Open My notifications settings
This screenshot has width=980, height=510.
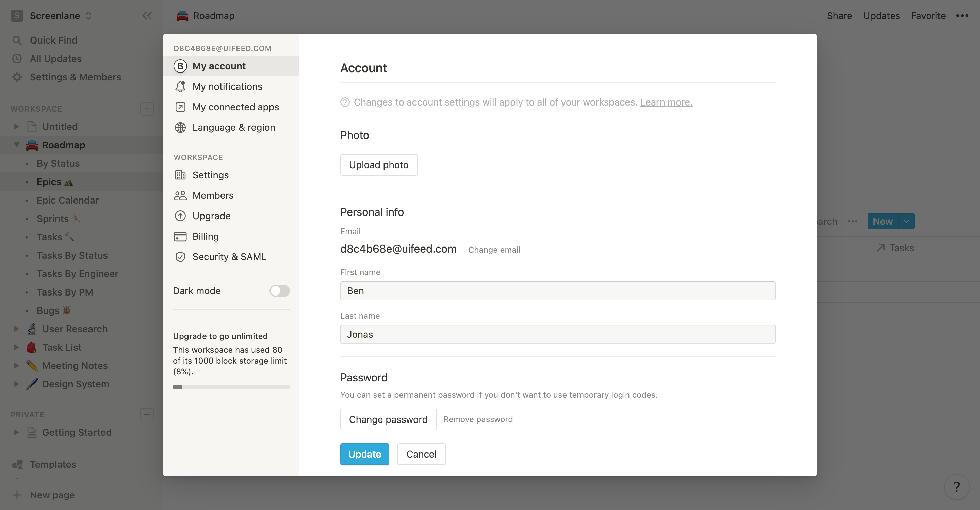click(x=228, y=86)
